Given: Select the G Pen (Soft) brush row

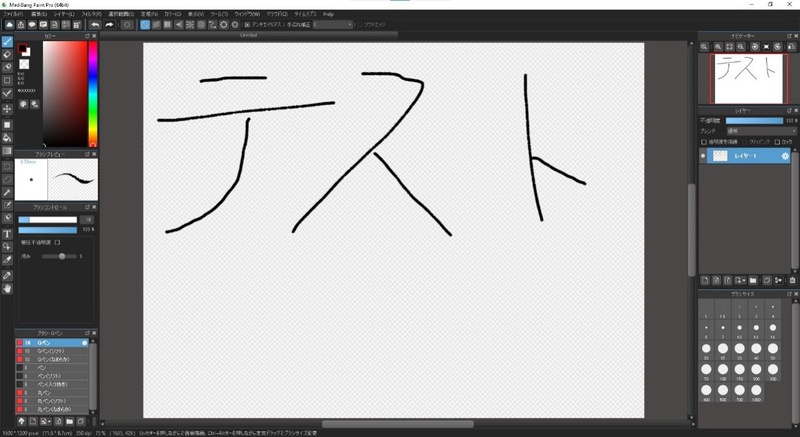Looking at the screenshot, I should pos(52,351).
